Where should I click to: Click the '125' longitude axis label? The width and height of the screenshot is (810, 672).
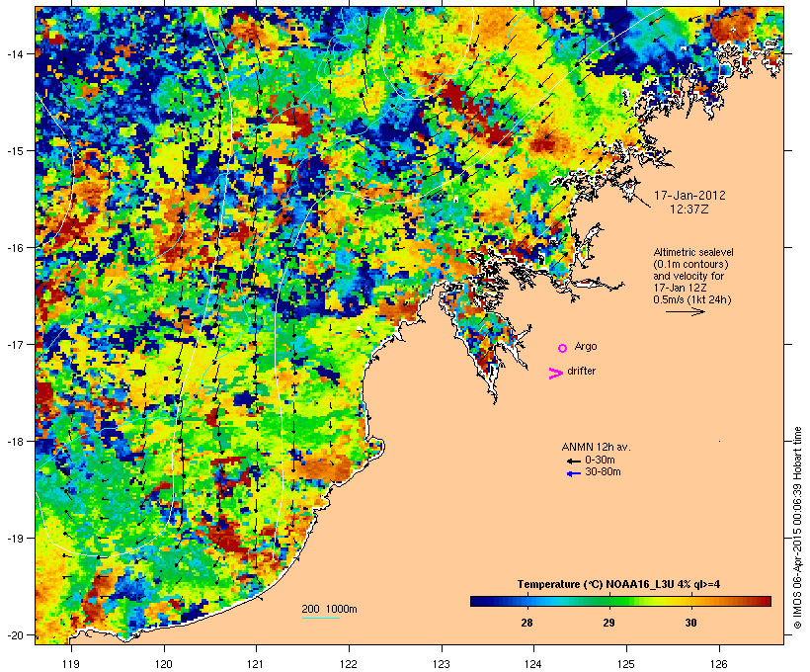[x=626, y=664]
